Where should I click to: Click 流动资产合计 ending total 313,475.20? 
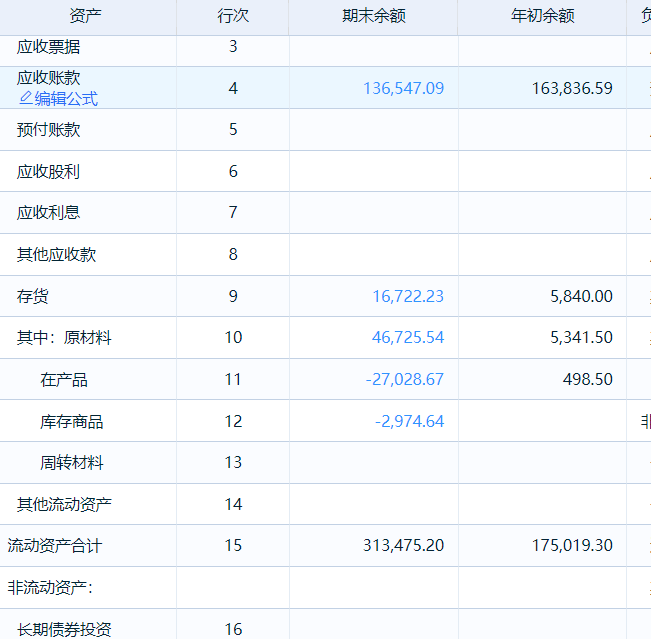[403, 546]
